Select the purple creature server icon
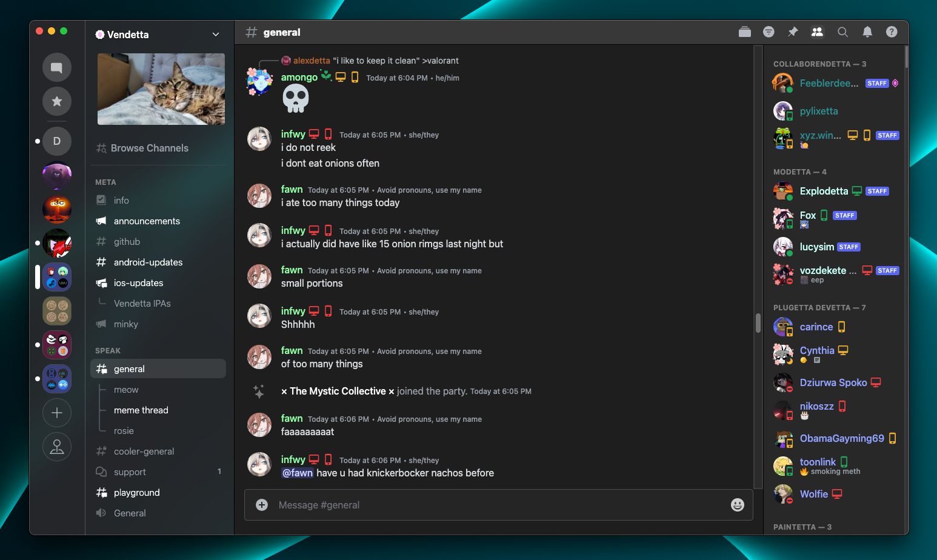937x560 pixels. (57, 175)
